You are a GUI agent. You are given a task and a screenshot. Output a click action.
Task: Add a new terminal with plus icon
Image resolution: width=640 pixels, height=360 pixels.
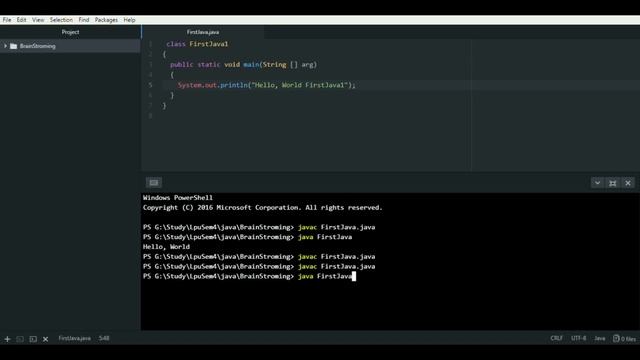(x=7, y=339)
